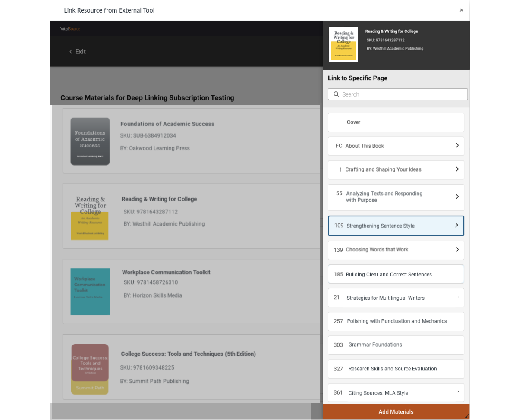Viewport: 516px width, 420px height.
Task: Focus the Link to Specific Page search field
Action: [x=397, y=94]
